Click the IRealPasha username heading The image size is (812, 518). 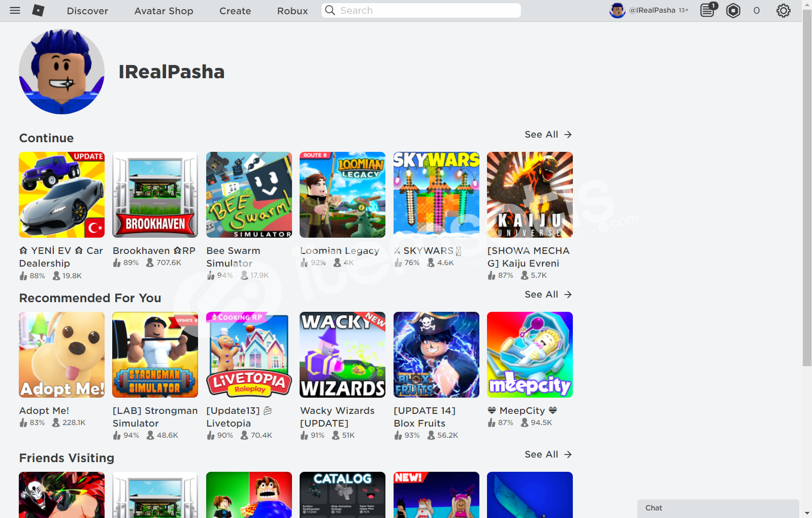(172, 72)
